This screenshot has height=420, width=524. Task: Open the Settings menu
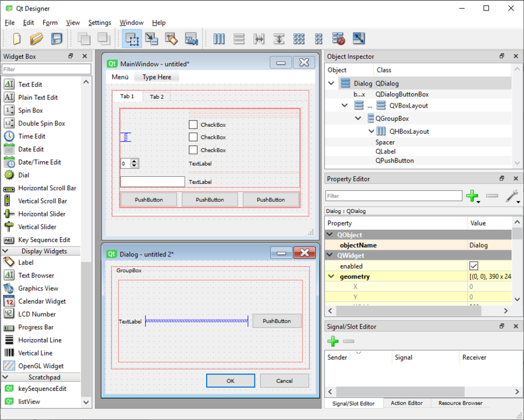pos(100,23)
